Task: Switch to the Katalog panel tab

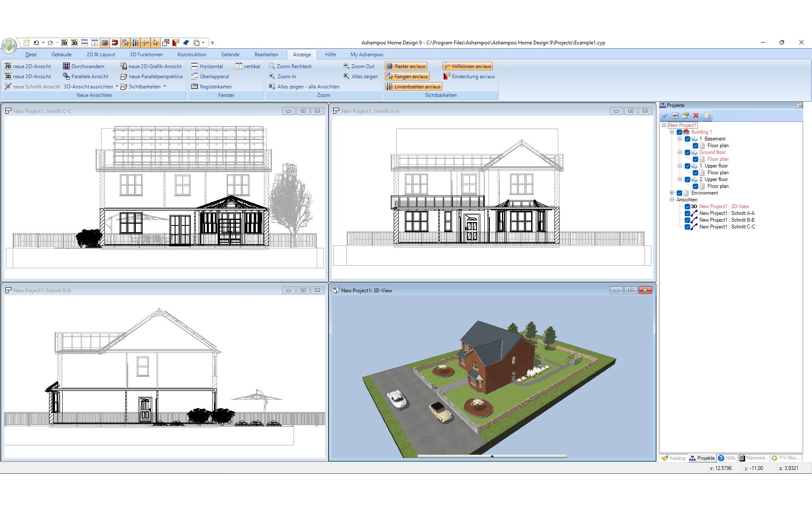Action: tap(674, 458)
